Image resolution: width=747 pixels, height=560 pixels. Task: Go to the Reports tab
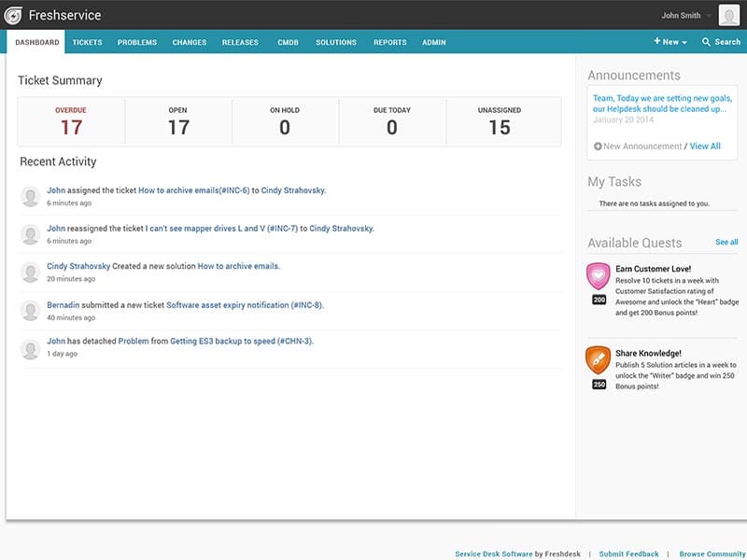point(389,42)
